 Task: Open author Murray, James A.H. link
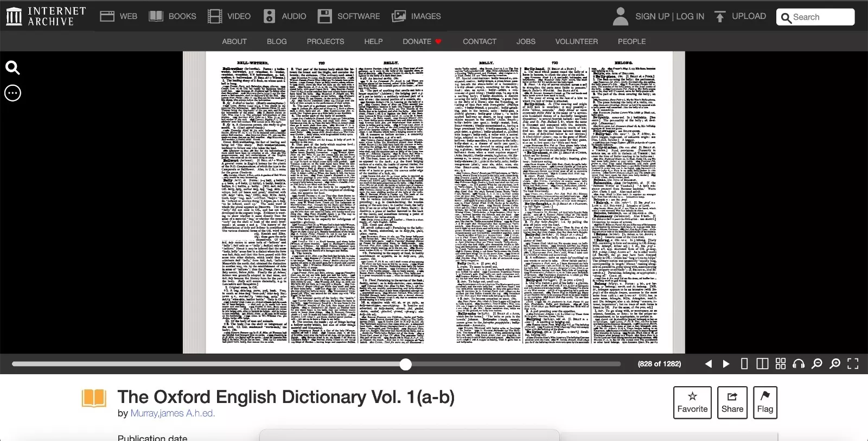(x=173, y=413)
